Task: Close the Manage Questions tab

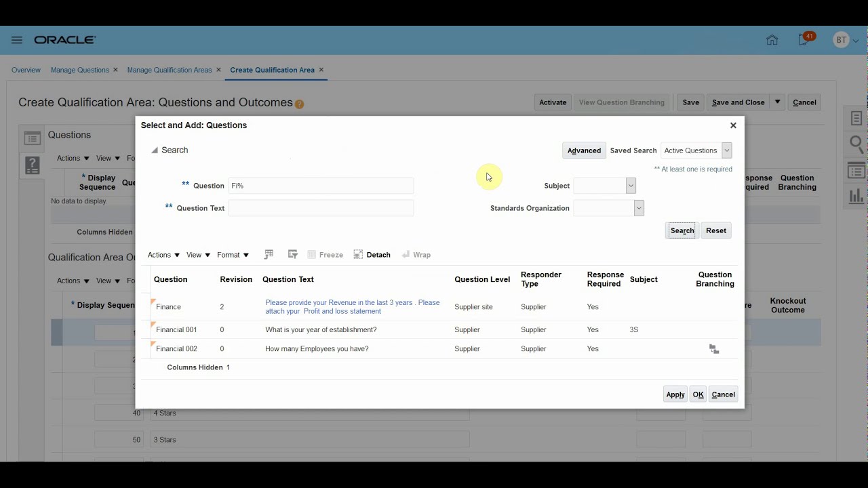Action: coord(115,70)
